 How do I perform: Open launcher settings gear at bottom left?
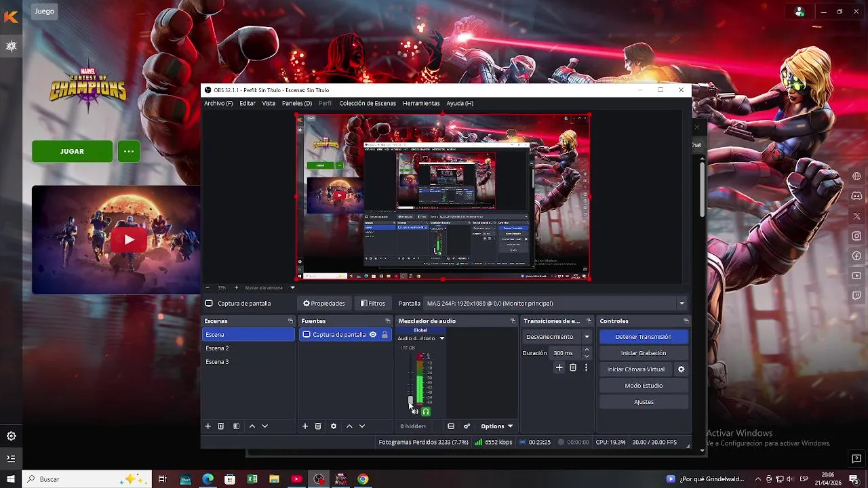tap(11, 436)
